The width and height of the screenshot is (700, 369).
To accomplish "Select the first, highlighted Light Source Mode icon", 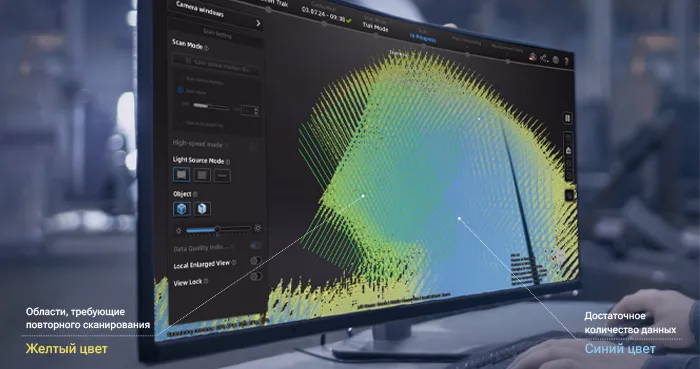I will (x=181, y=174).
